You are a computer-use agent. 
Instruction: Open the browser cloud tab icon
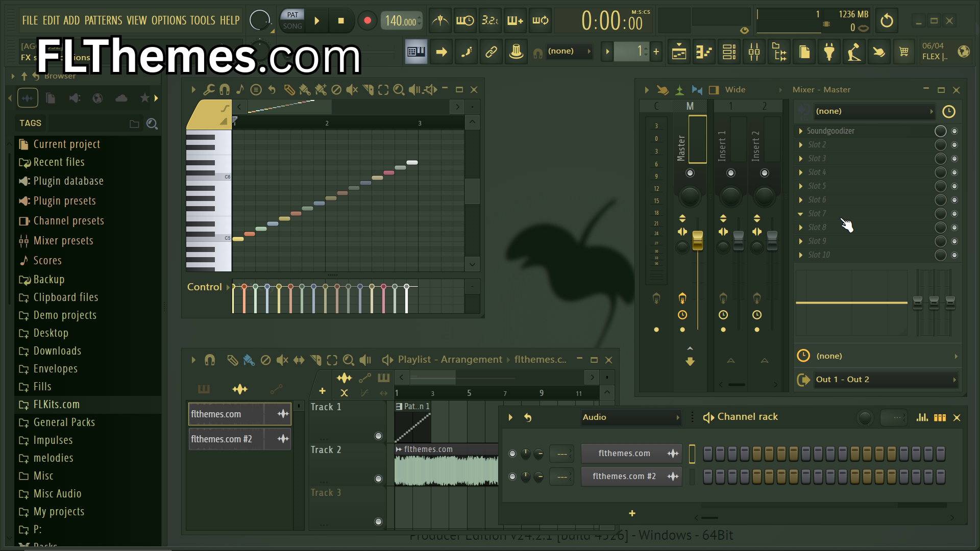coord(121,98)
